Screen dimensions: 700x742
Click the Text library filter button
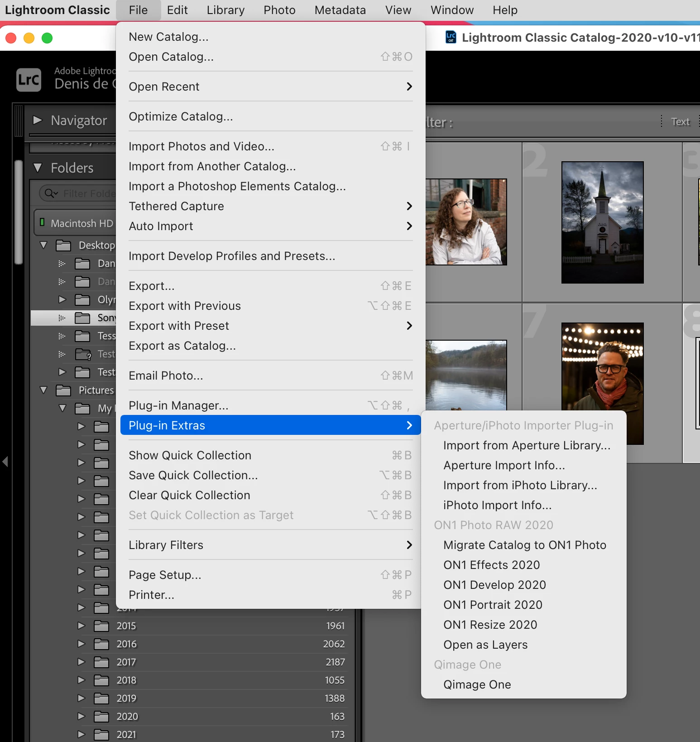point(680,121)
